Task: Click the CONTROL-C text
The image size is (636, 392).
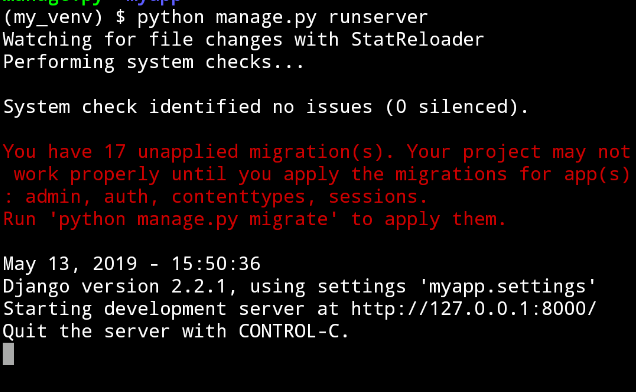Action: click(289, 331)
